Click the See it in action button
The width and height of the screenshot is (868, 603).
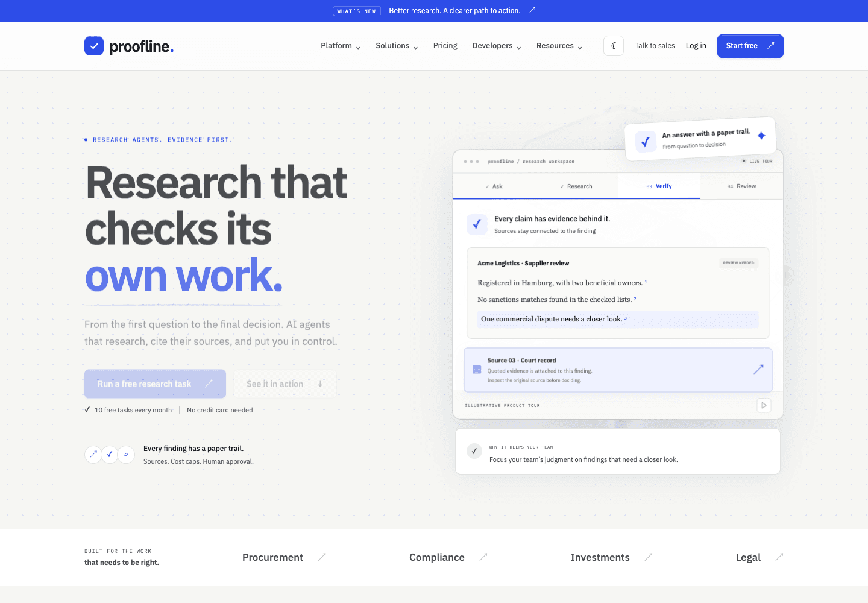[x=285, y=384]
